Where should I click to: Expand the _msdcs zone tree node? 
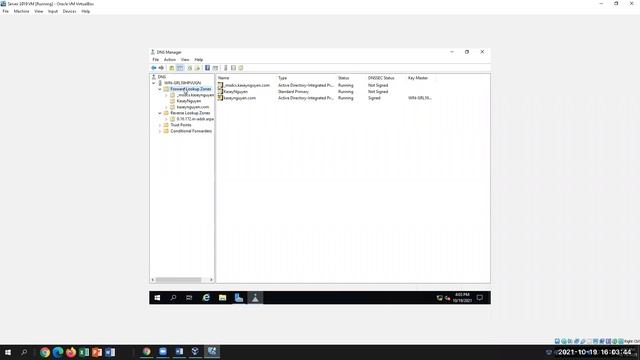[167, 95]
